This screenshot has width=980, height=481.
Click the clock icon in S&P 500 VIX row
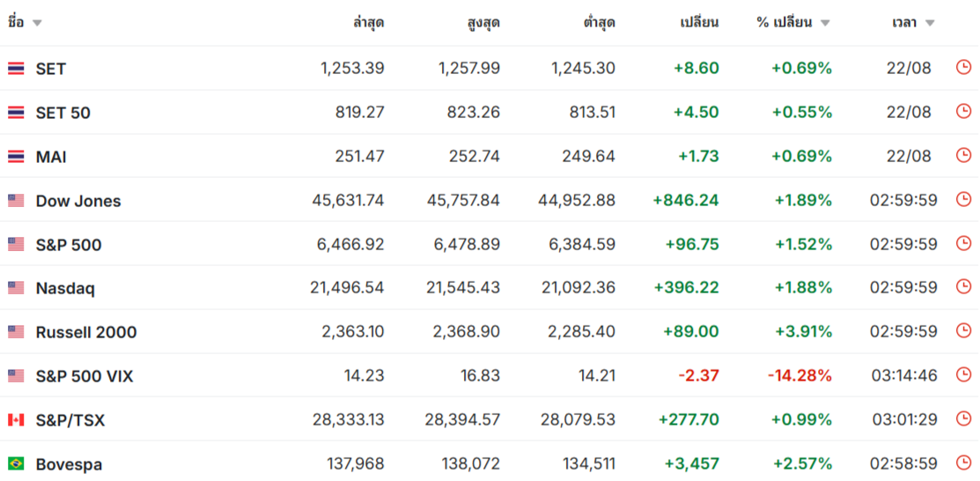[x=964, y=375]
